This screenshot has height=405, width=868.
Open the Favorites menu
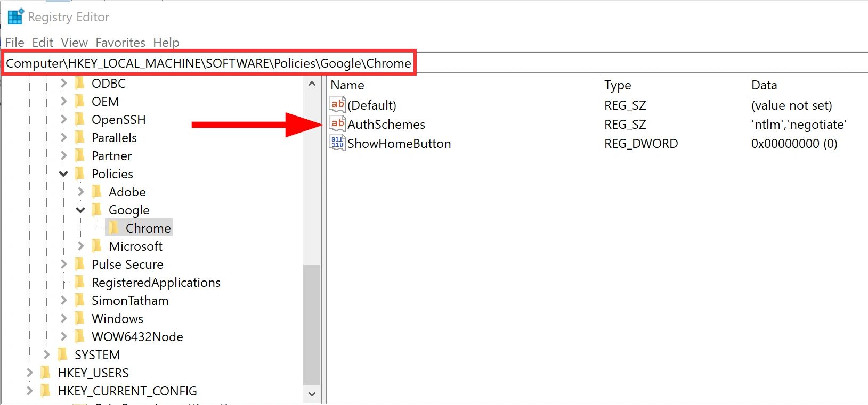tap(120, 43)
